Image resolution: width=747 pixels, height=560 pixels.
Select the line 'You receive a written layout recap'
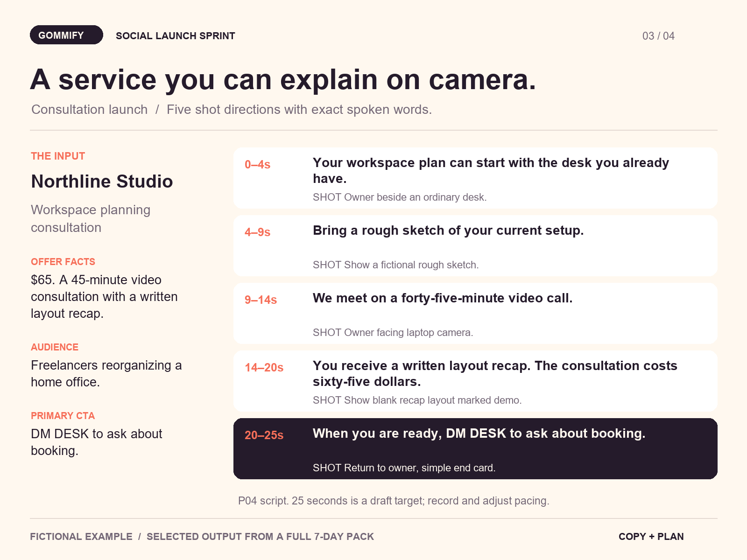click(495, 374)
